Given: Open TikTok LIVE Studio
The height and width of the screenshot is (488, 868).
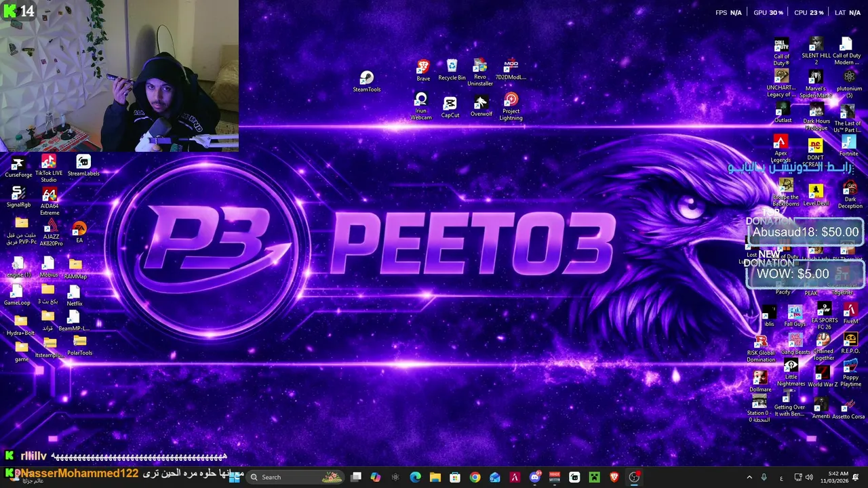Looking at the screenshot, I should (x=49, y=169).
